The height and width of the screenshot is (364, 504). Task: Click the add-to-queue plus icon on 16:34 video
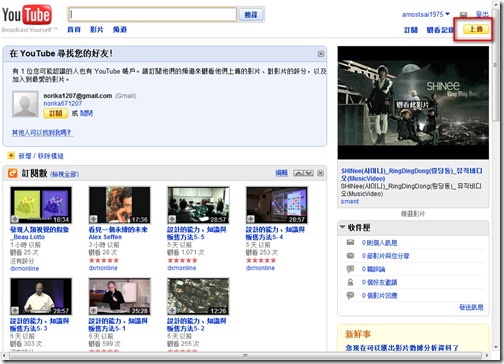[15, 219]
